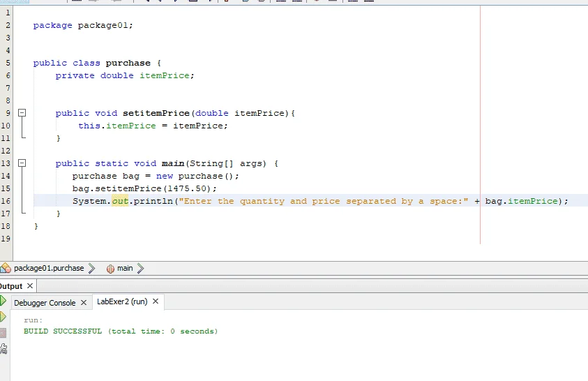Click the method icon beside main breadcrumb

click(110, 269)
